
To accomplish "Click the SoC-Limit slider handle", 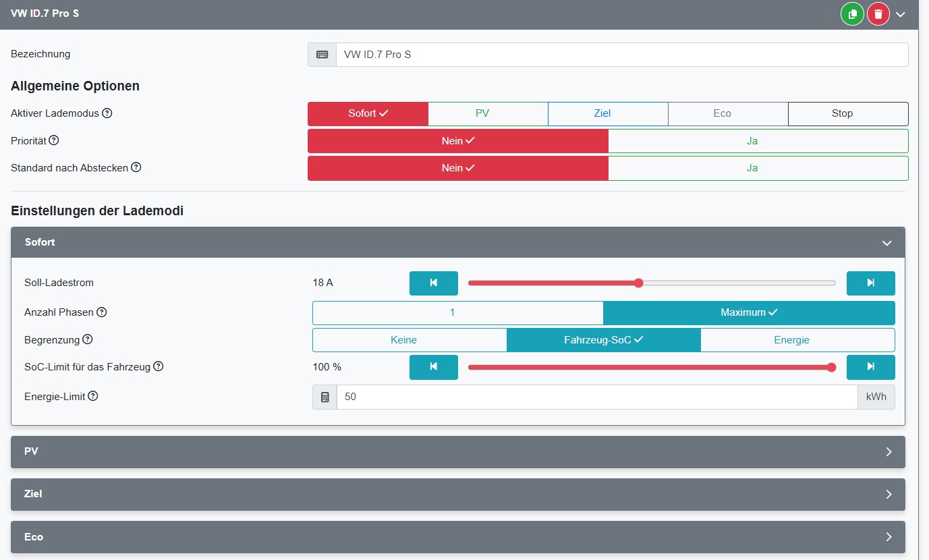I will click(x=831, y=367).
